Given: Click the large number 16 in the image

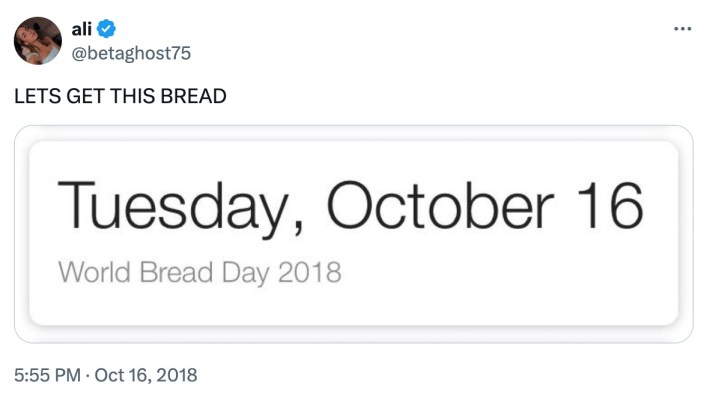Looking at the screenshot, I should pyautogui.click(x=609, y=206).
